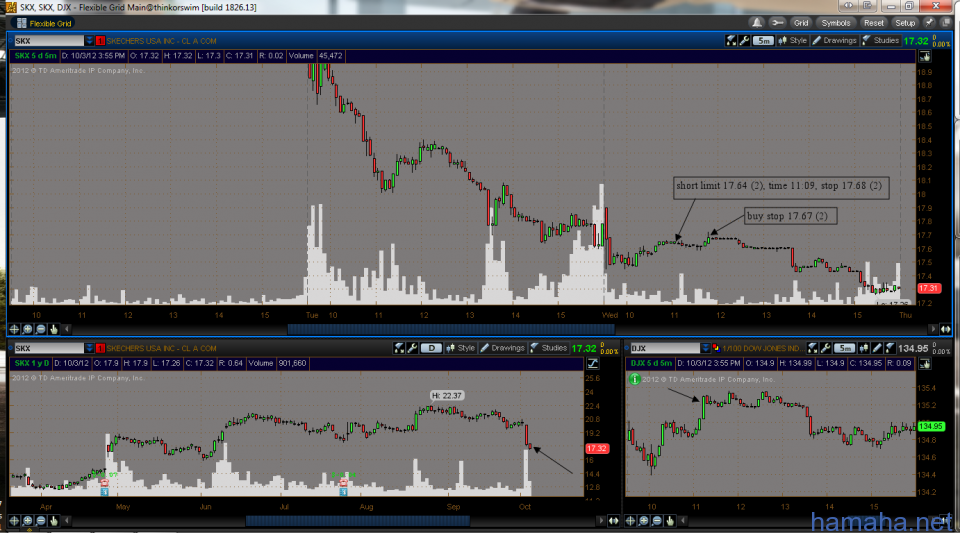
Task: Zoom in under the DJX chart
Action: pyautogui.click(x=643, y=521)
